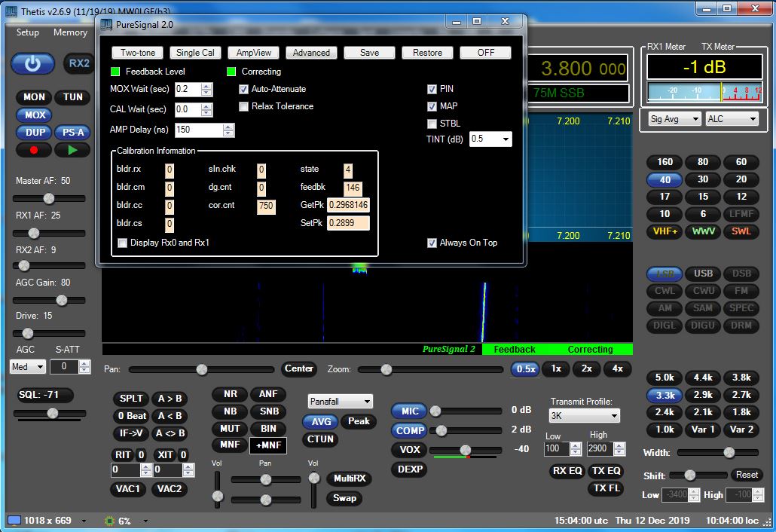Image resolution: width=776 pixels, height=532 pixels.
Task: Click the Restore button
Action: 428,53
